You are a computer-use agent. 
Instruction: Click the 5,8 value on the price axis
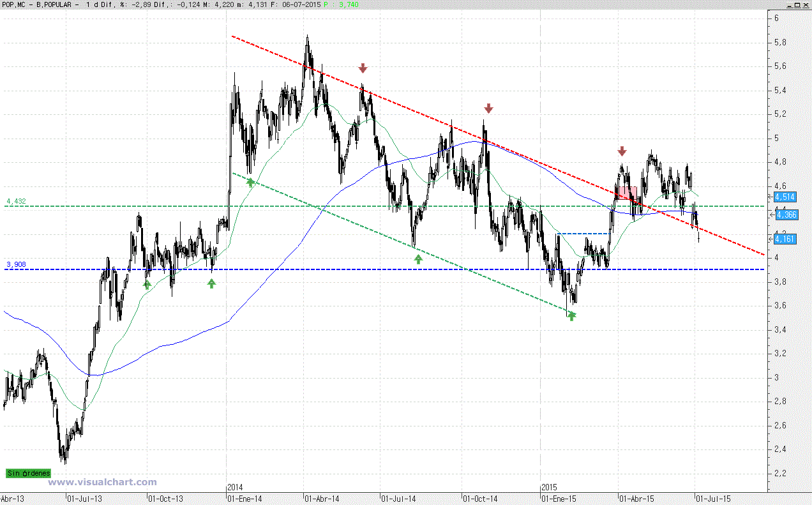click(779, 43)
